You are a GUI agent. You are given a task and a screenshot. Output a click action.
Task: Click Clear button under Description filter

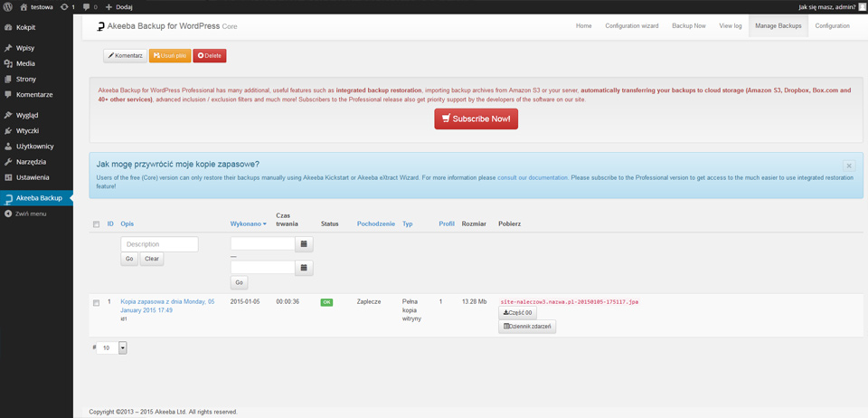pos(152,259)
